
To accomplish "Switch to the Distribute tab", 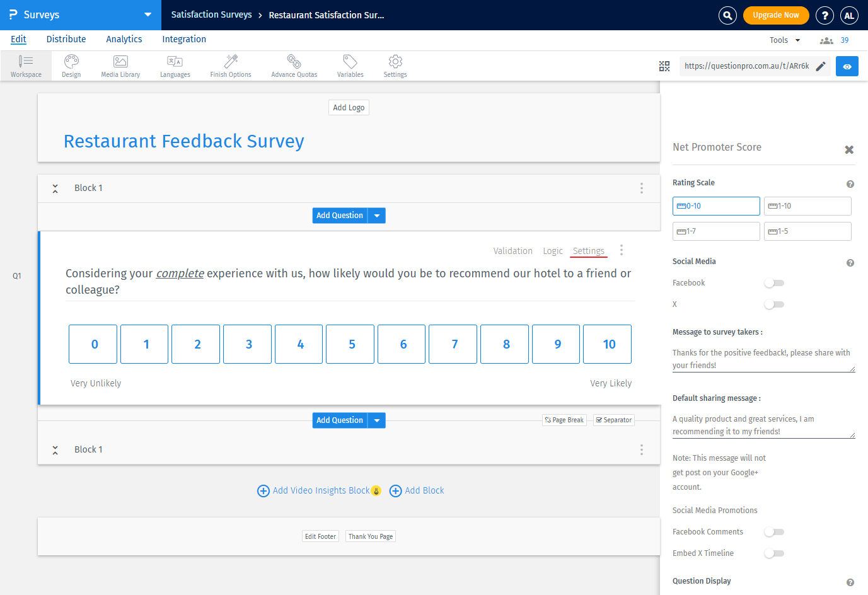I will coord(66,39).
